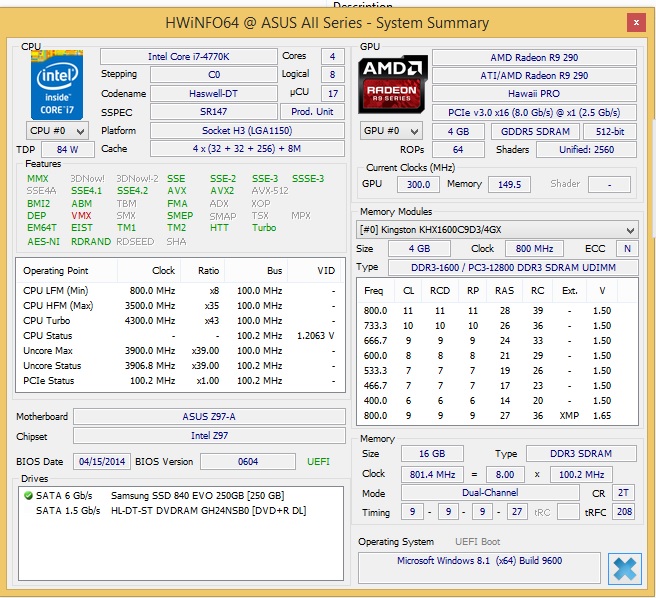The height and width of the screenshot is (598, 656).
Task: Select the Haswell-DT codename value
Action: (x=214, y=93)
